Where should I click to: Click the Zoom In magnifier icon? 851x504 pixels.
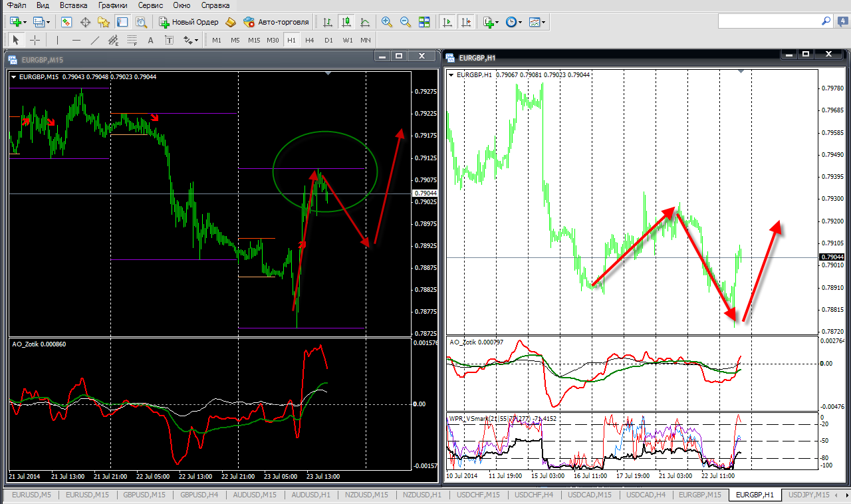click(386, 22)
